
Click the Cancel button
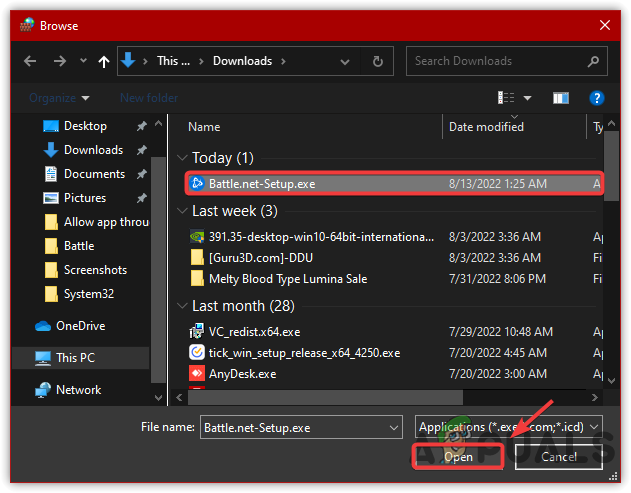[x=559, y=457]
